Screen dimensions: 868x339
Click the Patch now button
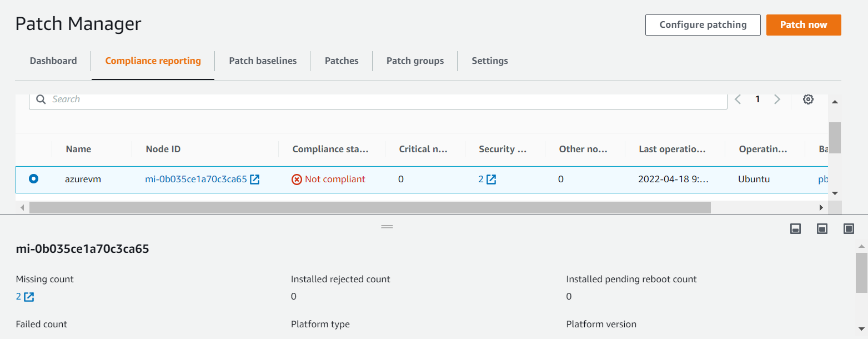point(804,24)
